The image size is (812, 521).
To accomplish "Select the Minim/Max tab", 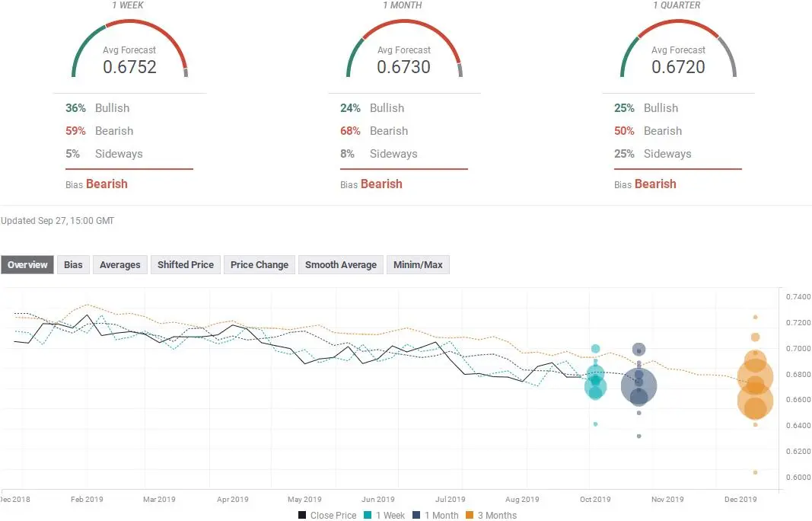I will click(x=418, y=265).
